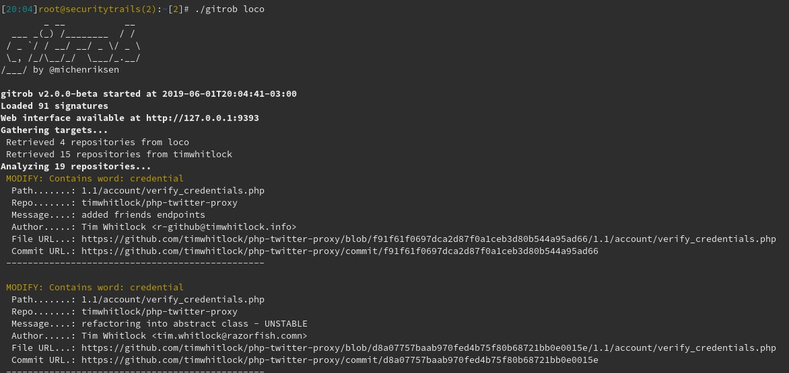This screenshot has width=789, height=373.
Task: Click the second yellow MODIFY: Contains word line
Action: click(x=95, y=287)
